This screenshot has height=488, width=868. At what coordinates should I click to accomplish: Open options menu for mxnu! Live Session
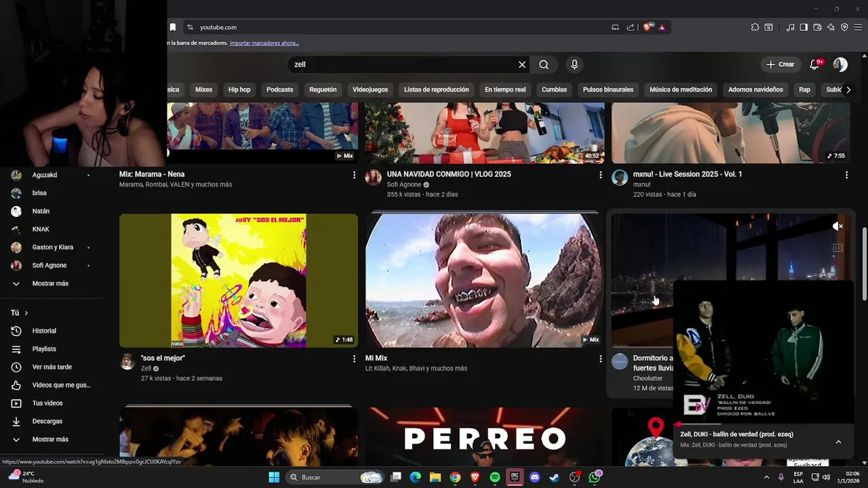tap(846, 175)
